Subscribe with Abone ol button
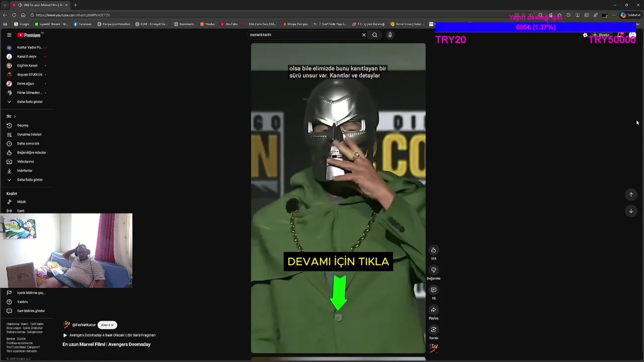The image size is (644, 362). (107, 325)
